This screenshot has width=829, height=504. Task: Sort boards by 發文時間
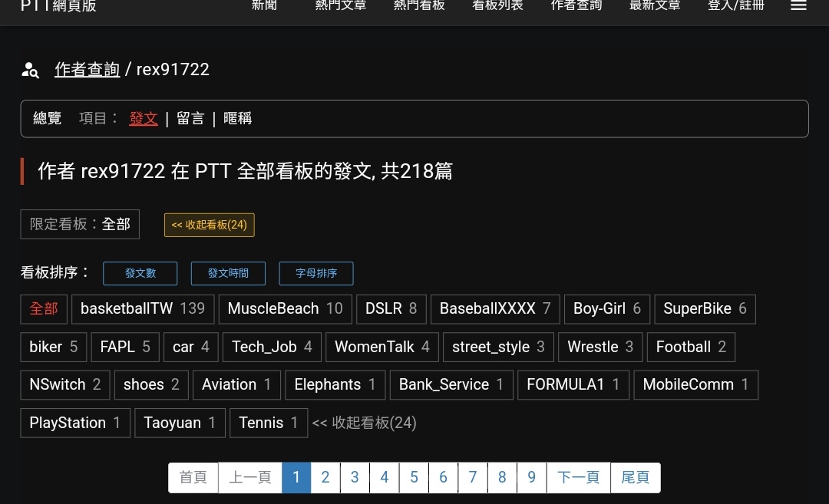[x=228, y=273]
